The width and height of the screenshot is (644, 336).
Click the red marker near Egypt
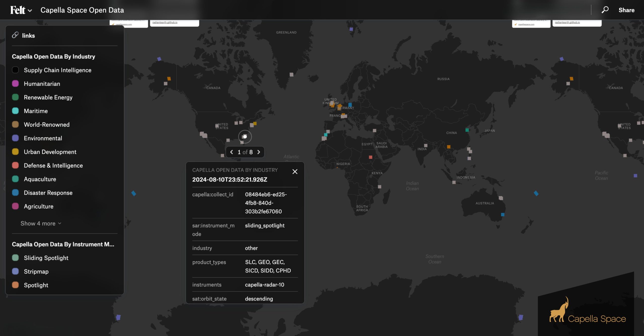click(371, 157)
